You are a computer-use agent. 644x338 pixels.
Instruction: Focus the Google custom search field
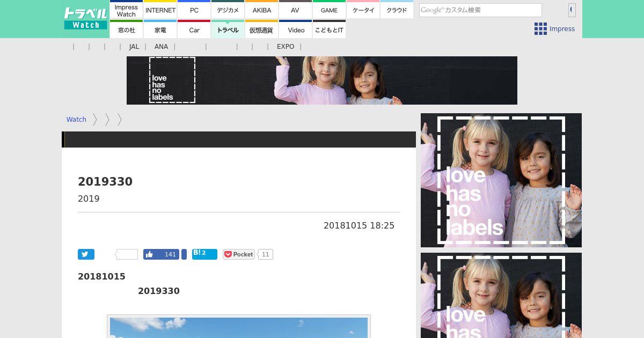480,10
